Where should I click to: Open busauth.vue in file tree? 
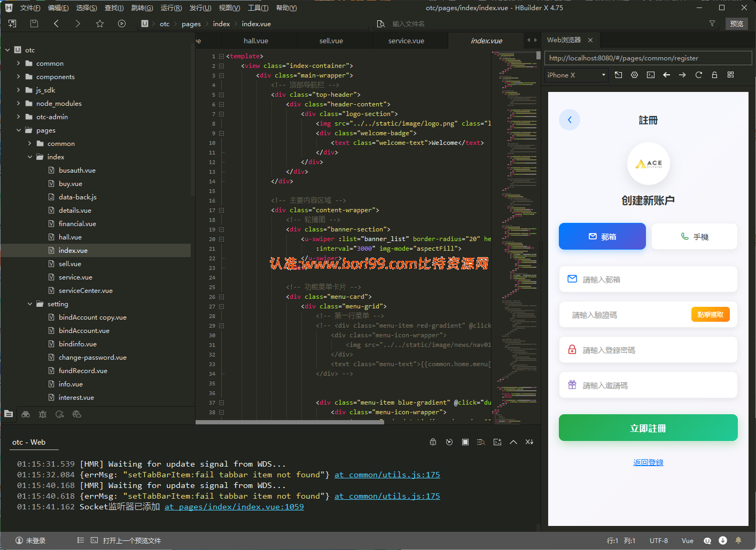click(77, 171)
